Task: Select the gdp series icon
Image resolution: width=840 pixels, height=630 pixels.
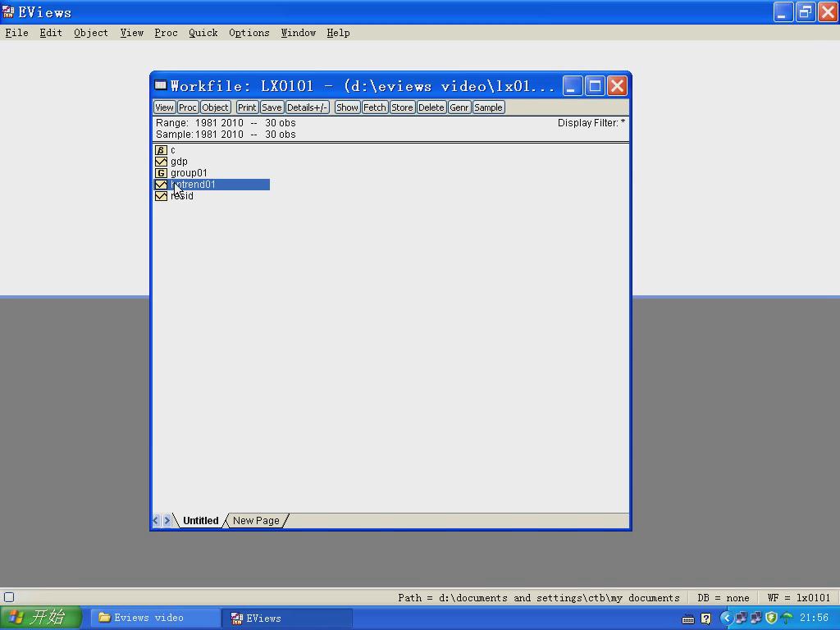Action: coord(161,162)
